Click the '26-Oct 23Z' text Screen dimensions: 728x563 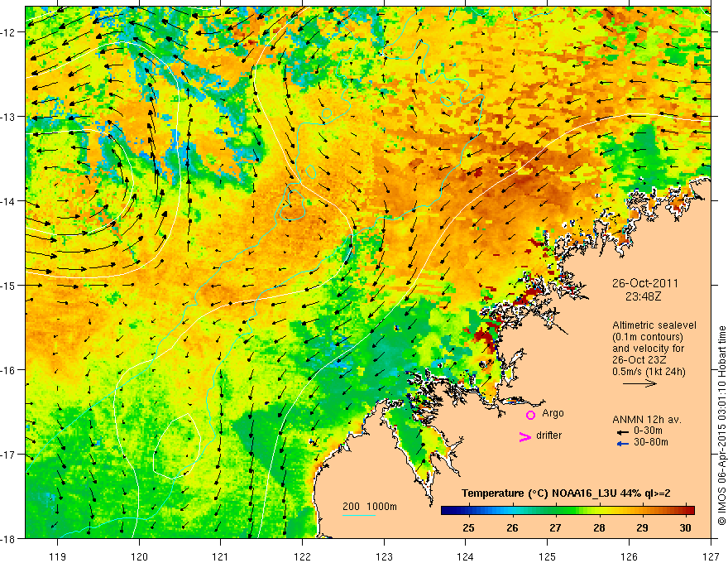(x=638, y=360)
